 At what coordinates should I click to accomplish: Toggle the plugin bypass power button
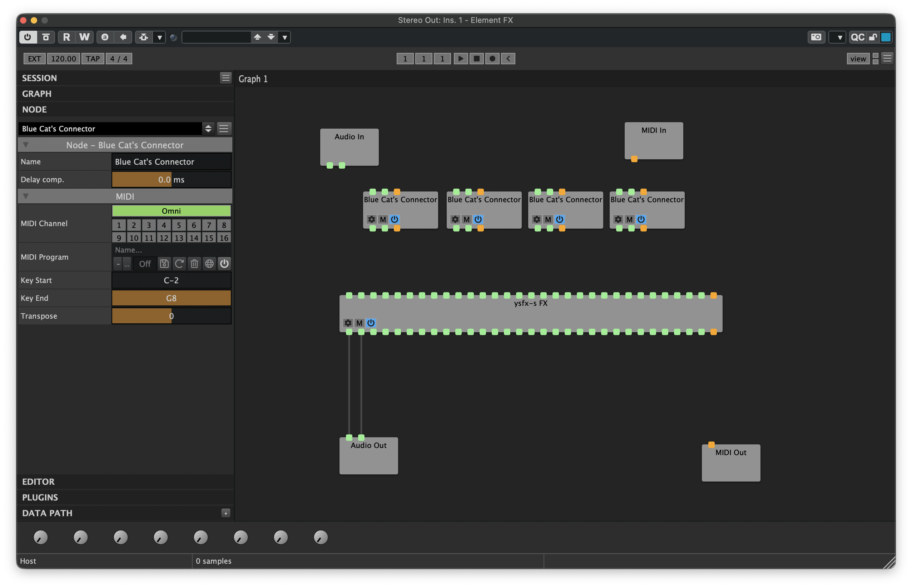pos(28,37)
